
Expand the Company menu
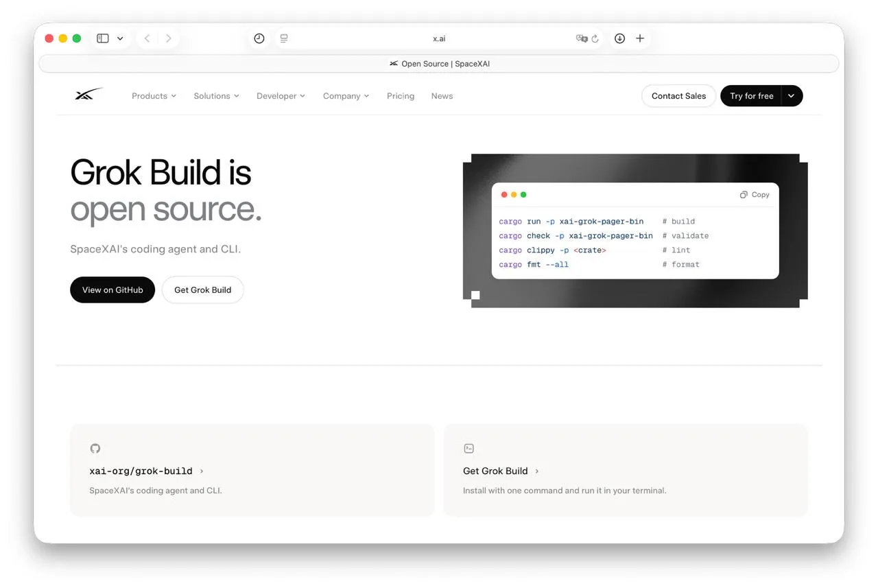click(346, 96)
